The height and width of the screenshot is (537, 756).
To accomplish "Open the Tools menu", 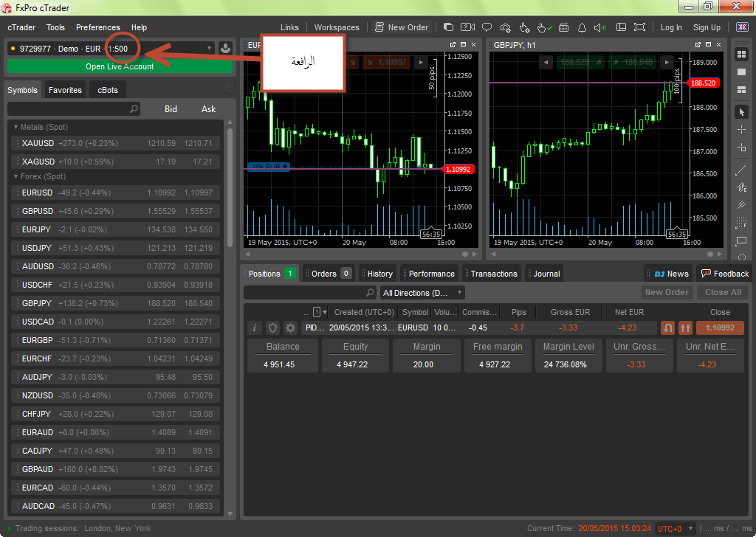I will tap(55, 27).
